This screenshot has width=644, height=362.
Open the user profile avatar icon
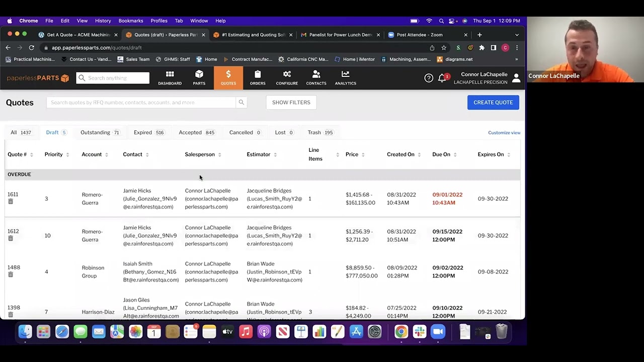(516, 78)
